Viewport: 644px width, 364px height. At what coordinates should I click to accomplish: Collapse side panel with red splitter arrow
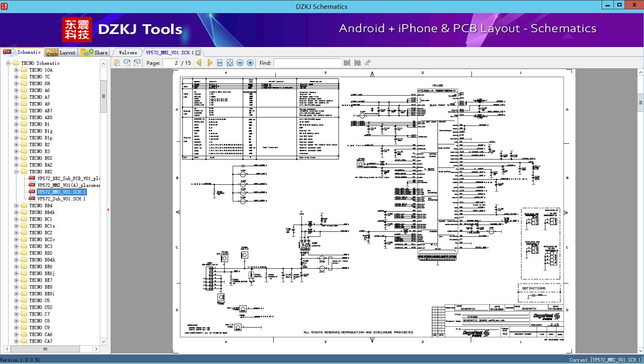point(109,209)
